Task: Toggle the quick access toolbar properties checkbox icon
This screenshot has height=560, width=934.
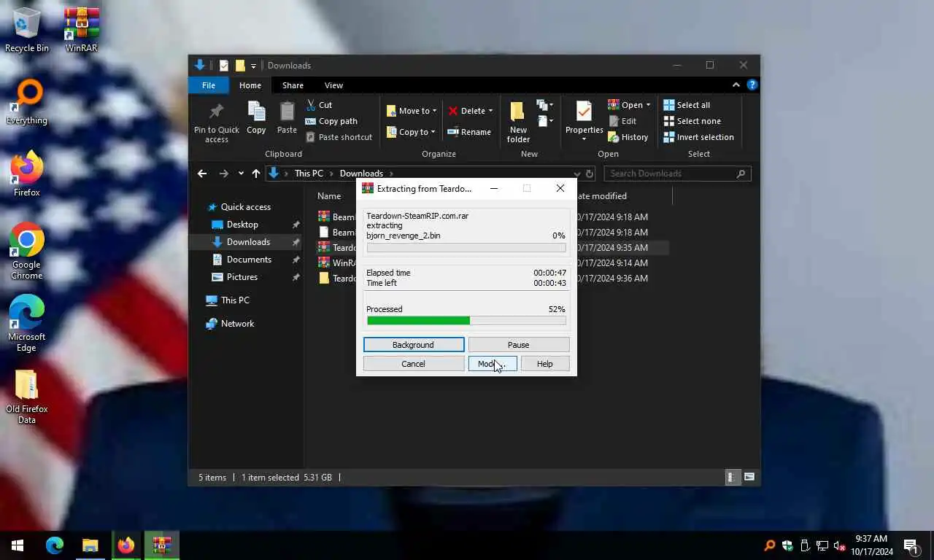Action: point(224,66)
